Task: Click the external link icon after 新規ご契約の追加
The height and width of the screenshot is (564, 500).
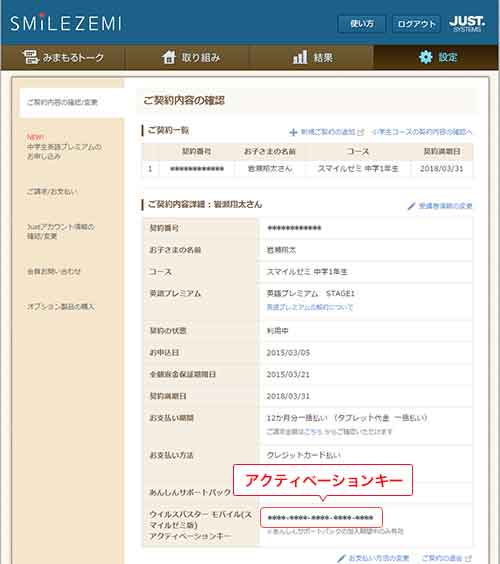Action: pos(361,132)
